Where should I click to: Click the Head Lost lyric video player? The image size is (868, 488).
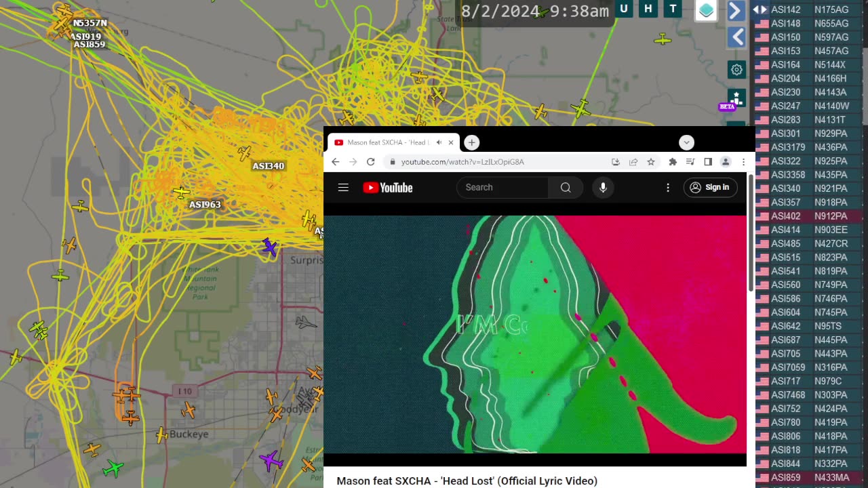[x=535, y=334]
